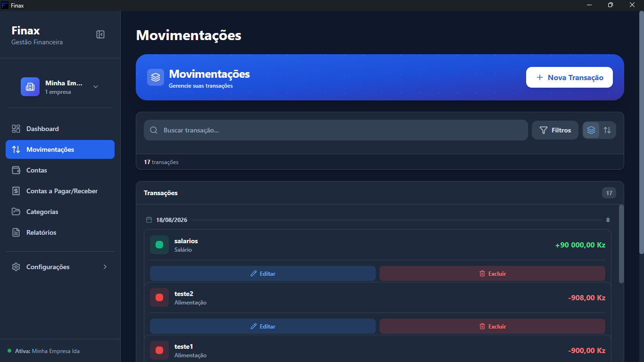Click the green salarios category icon
644x362 pixels.
coord(159,245)
